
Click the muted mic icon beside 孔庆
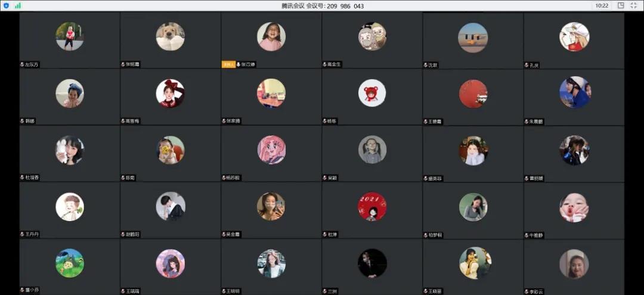527,65
